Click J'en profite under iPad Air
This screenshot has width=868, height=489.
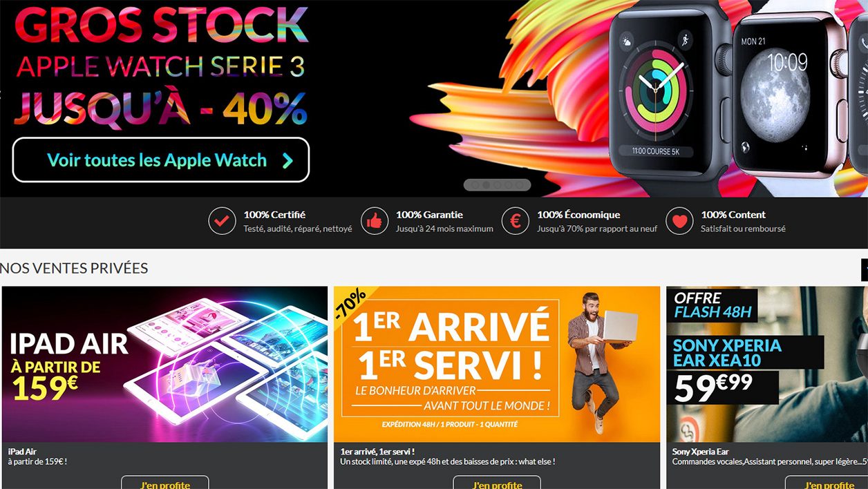(165, 483)
